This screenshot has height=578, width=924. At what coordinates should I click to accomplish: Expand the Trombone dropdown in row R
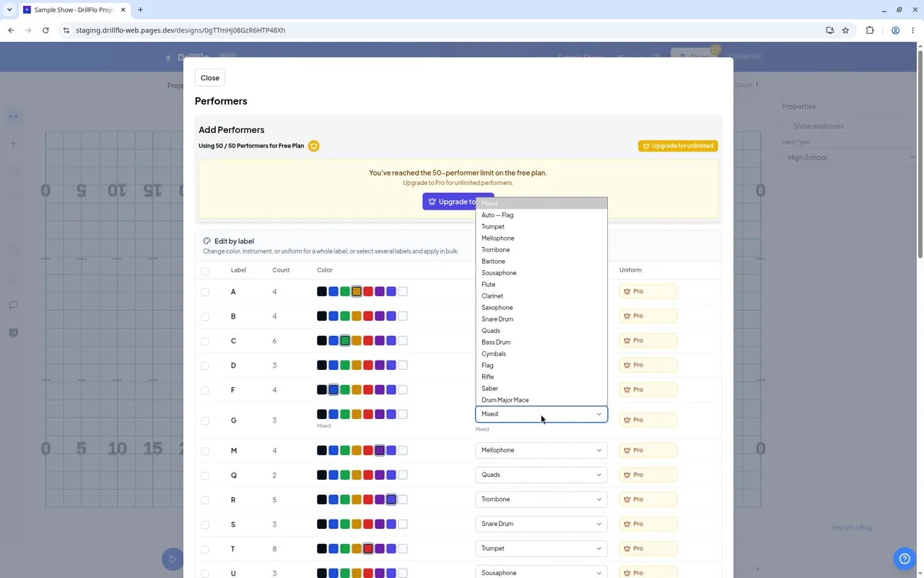tap(541, 499)
